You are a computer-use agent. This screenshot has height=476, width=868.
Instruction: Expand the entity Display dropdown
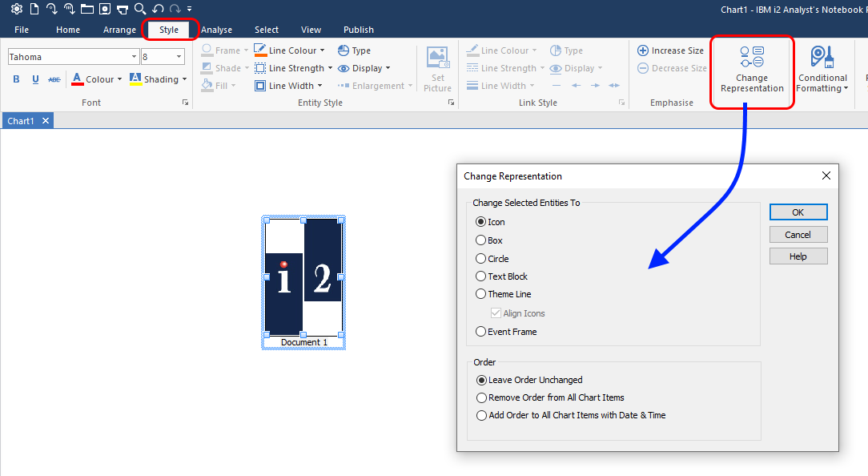[x=388, y=68]
